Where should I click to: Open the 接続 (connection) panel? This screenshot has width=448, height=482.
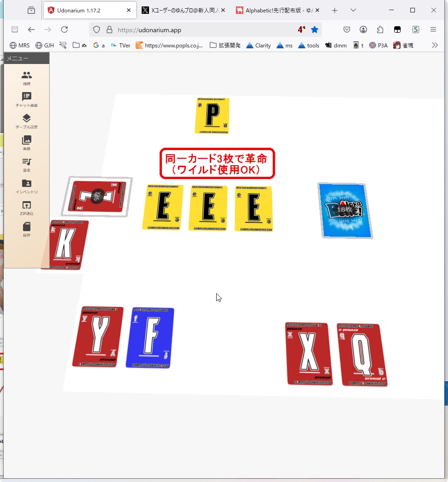point(27,78)
